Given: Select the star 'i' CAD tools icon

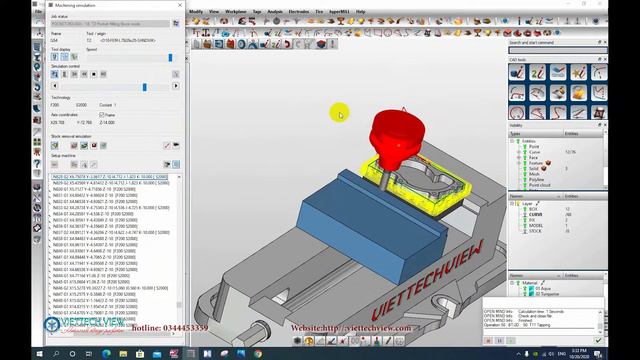Looking at the screenshot, I should coord(578,72).
